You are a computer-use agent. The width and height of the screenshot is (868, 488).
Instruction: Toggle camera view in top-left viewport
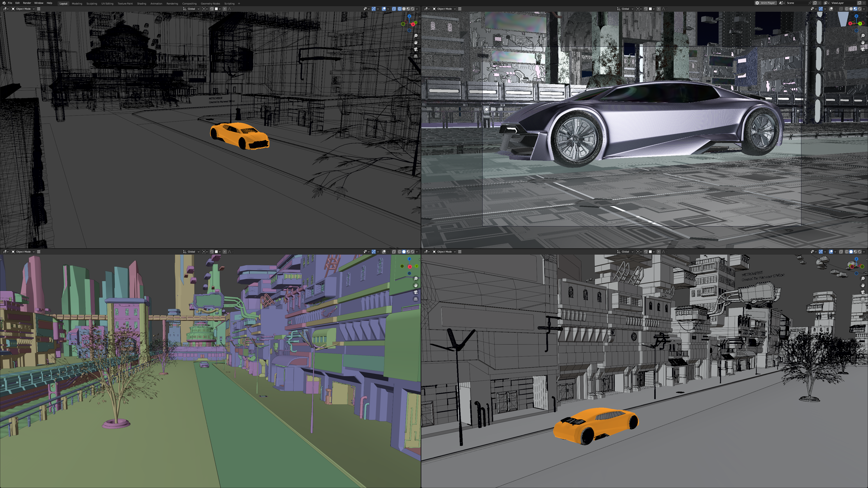416,49
